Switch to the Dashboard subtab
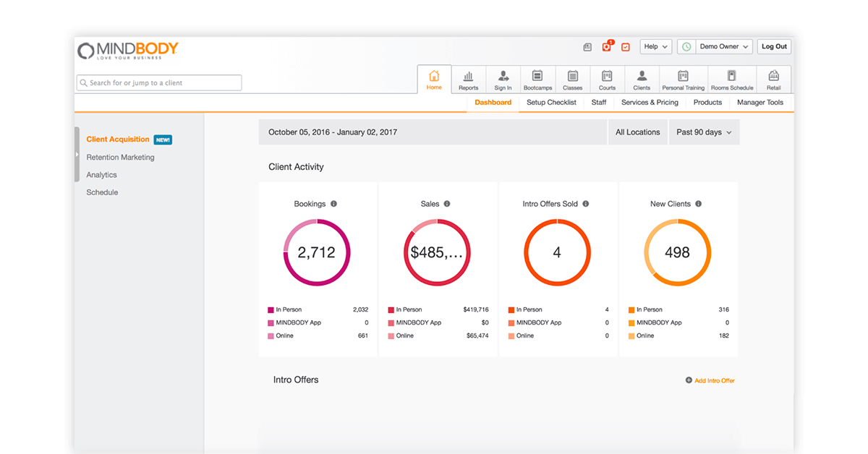The image size is (868, 454). coord(493,103)
